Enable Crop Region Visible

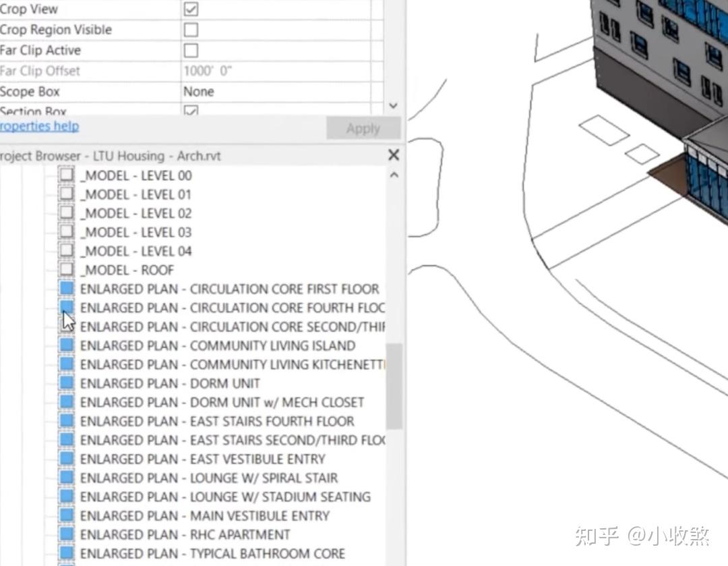point(190,29)
